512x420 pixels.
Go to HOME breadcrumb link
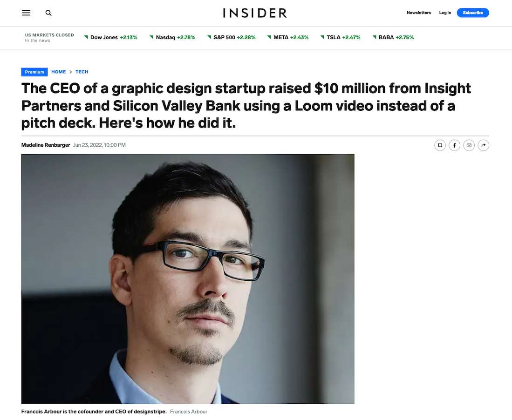pos(58,72)
